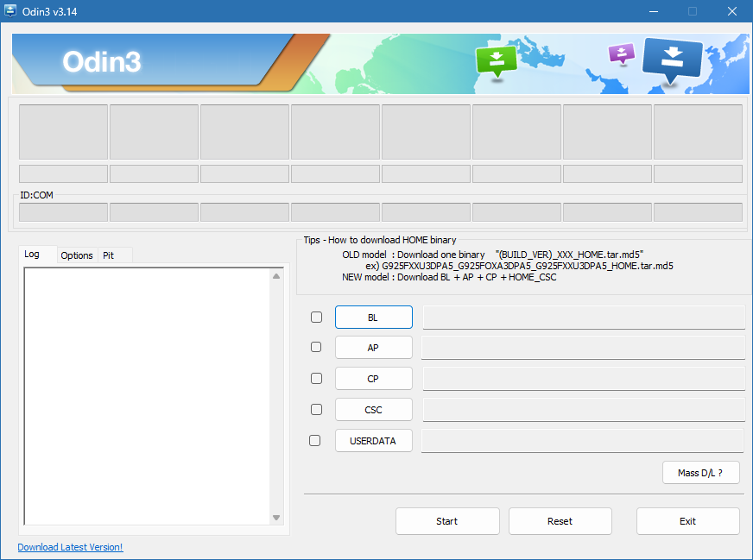This screenshot has width=753, height=560.
Task: Browse for a CP modem file
Action: (374, 379)
